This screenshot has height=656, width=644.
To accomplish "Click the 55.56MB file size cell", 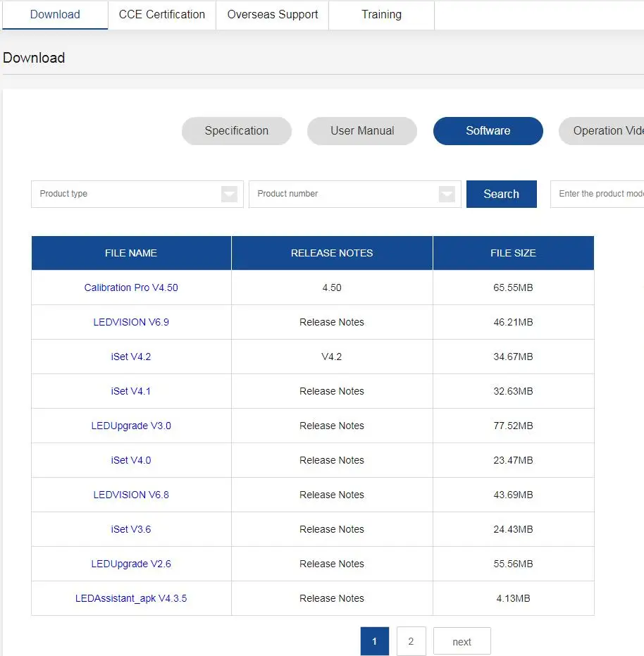I will (514, 564).
